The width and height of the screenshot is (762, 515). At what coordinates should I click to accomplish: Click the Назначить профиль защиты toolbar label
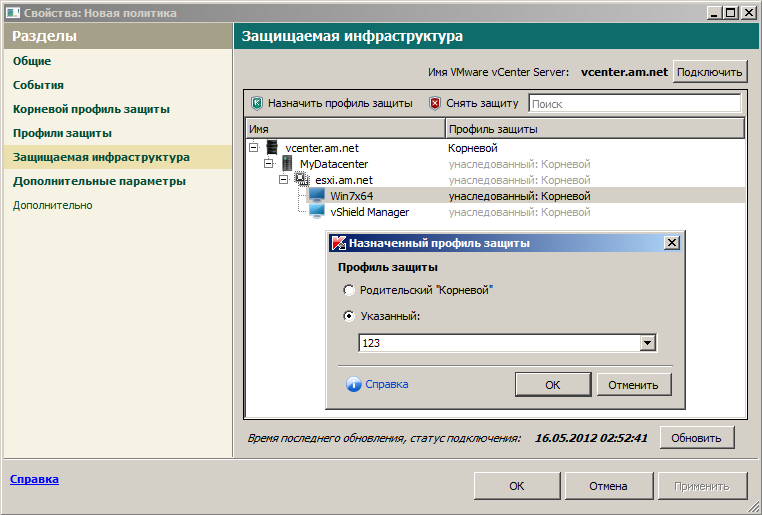pos(340,103)
